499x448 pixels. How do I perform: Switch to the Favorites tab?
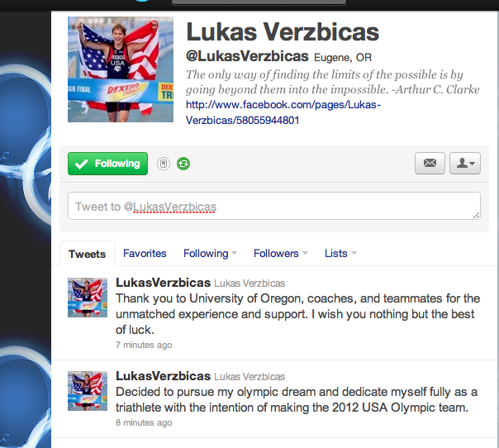point(145,254)
